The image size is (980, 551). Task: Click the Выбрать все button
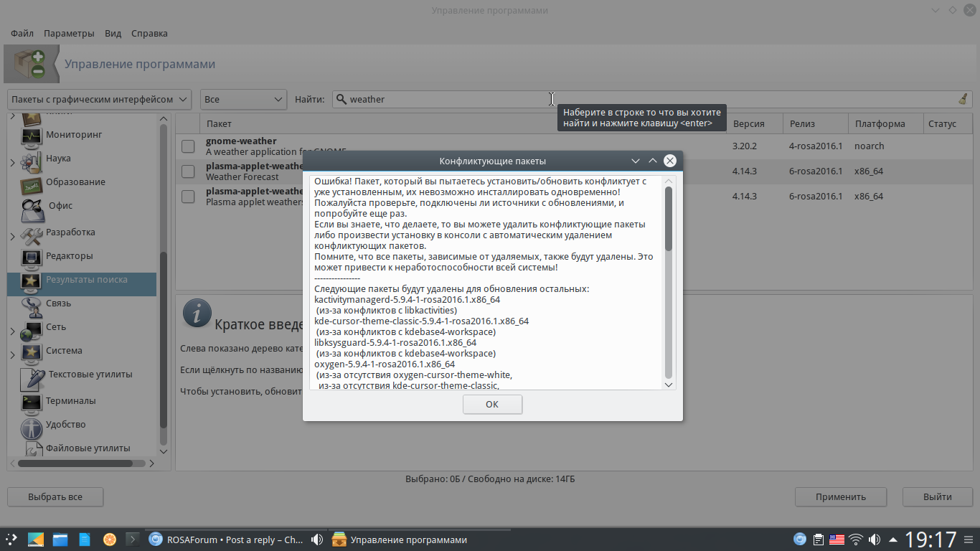click(x=55, y=496)
